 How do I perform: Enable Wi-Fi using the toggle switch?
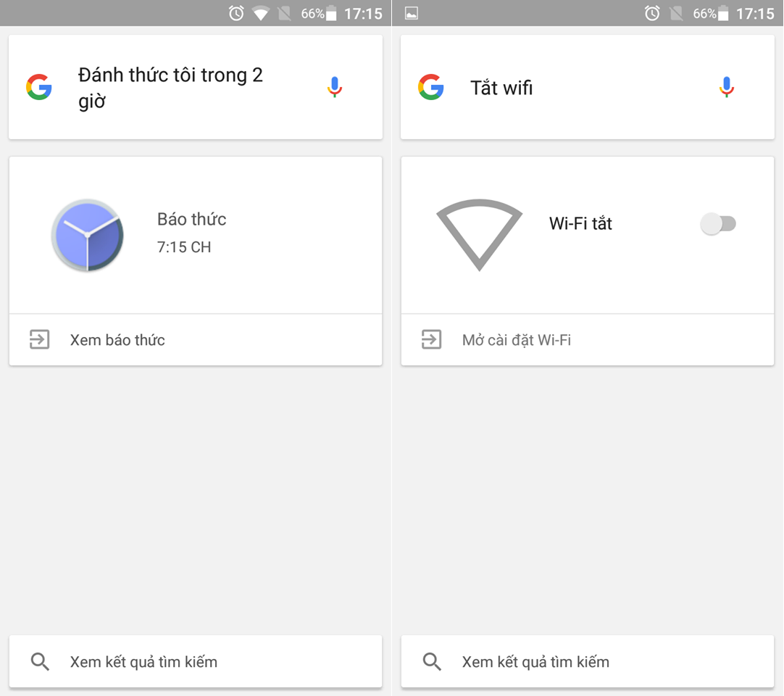click(x=718, y=224)
